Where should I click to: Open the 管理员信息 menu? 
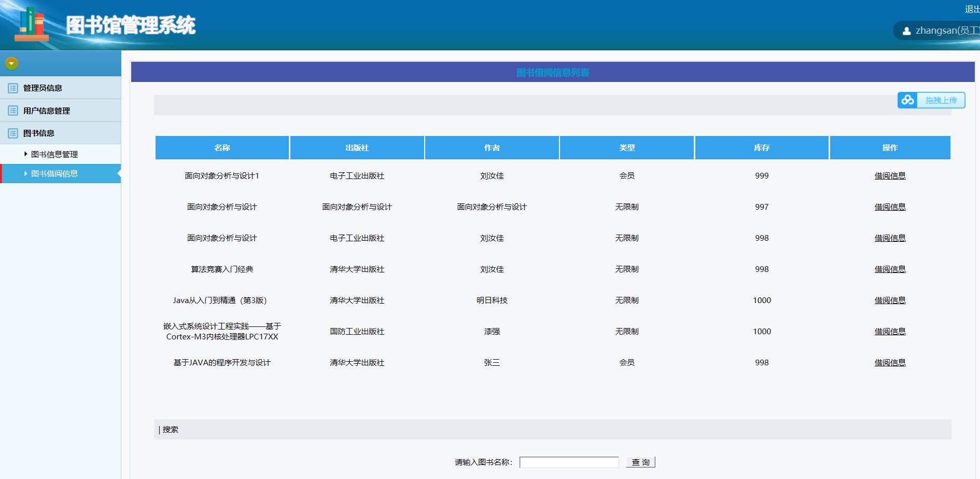[43, 88]
